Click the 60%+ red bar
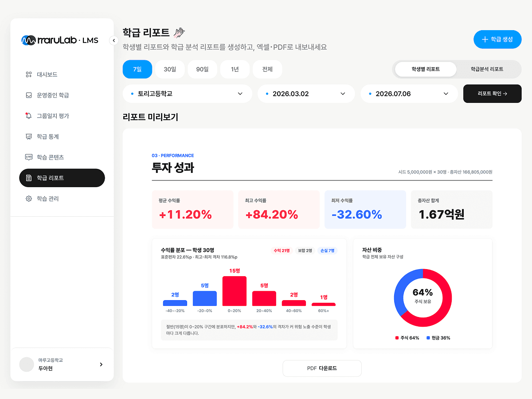Screen dimensions: 532x399 [x=324, y=304]
